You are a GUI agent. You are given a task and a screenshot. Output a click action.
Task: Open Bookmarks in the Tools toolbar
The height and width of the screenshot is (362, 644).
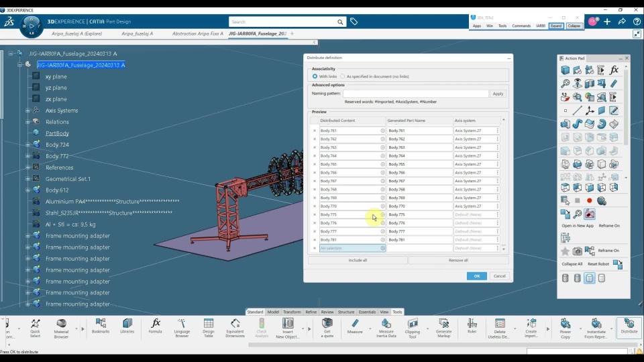click(x=101, y=326)
